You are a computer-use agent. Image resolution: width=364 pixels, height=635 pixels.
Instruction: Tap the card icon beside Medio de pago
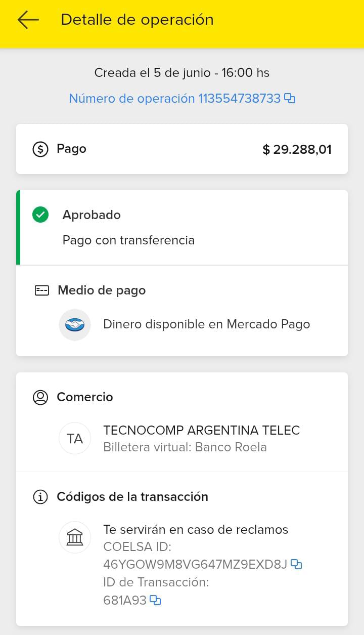pyautogui.click(x=41, y=290)
